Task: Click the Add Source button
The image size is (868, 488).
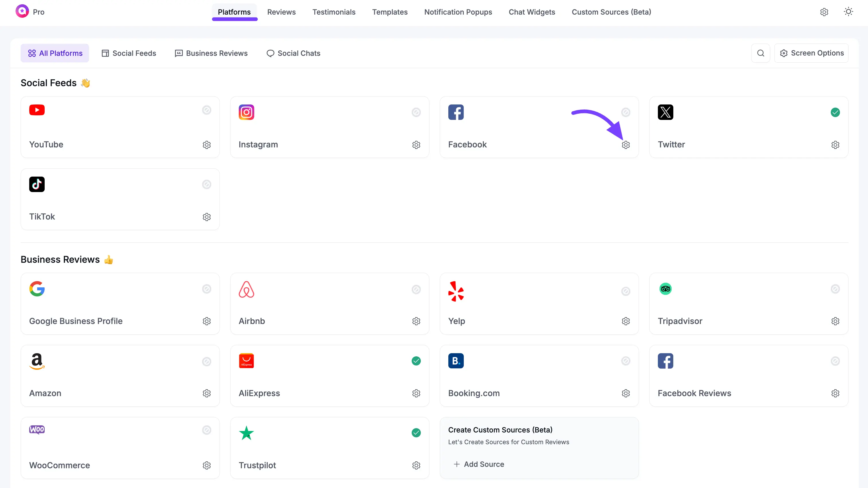Action: coord(478,464)
